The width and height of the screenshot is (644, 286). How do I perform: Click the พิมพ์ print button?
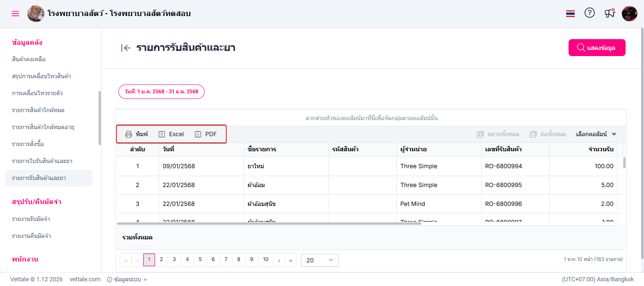(137, 134)
